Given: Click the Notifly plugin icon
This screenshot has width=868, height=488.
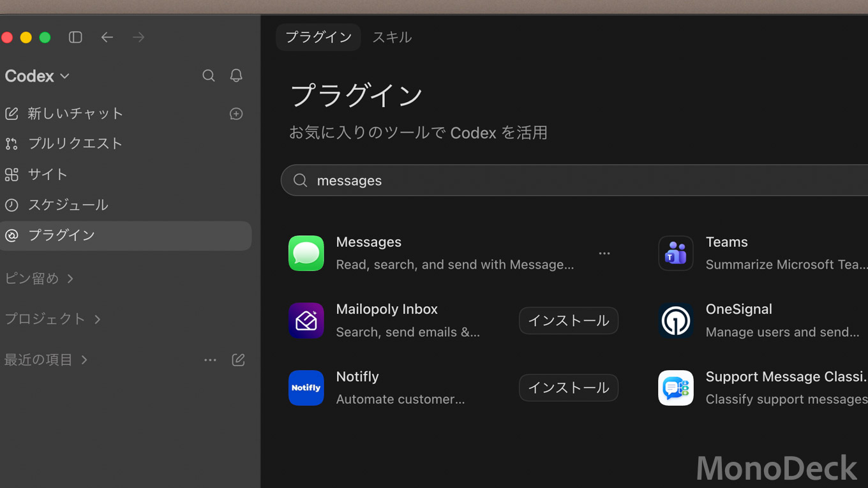Looking at the screenshot, I should point(306,388).
